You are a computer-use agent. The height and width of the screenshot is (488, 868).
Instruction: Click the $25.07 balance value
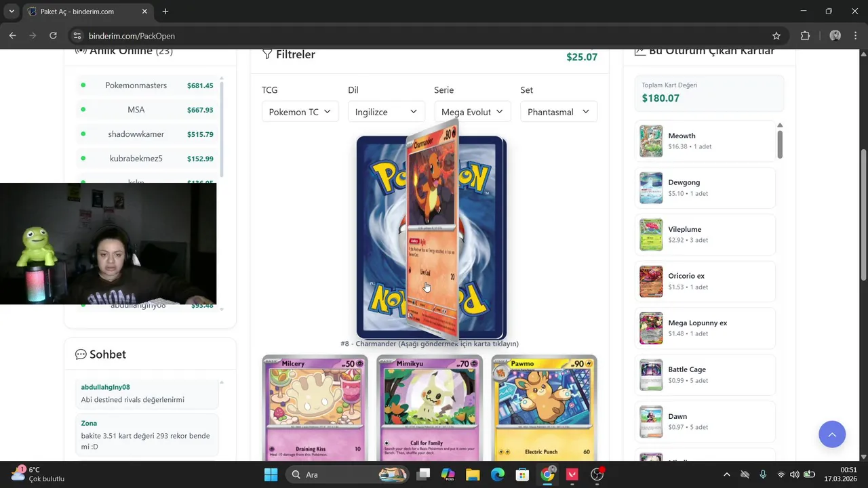[582, 57]
